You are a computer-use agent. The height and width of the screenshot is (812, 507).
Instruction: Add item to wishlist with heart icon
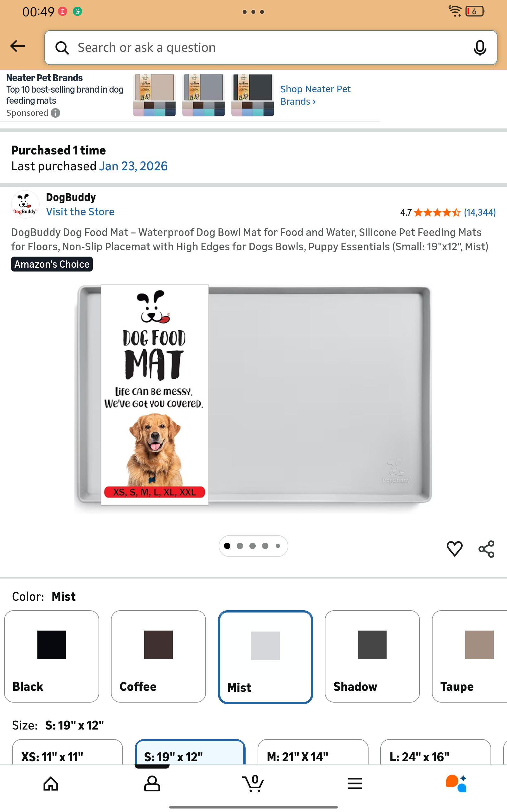point(454,549)
